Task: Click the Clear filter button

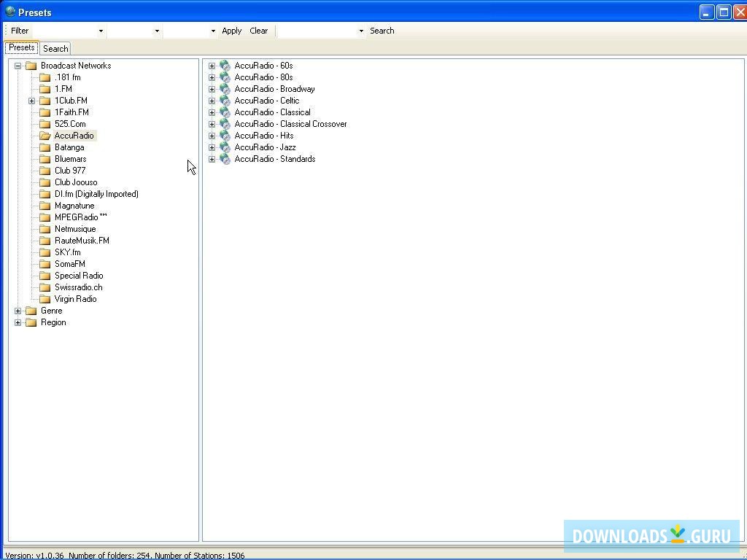Action: pos(259,31)
